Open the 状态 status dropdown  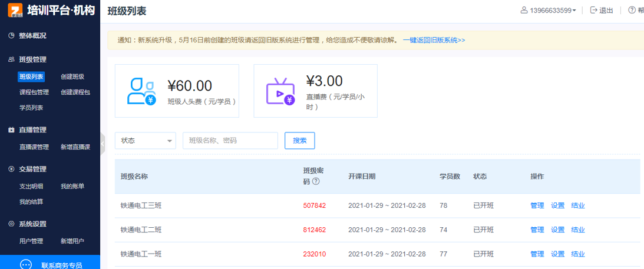(x=145, y=141)
